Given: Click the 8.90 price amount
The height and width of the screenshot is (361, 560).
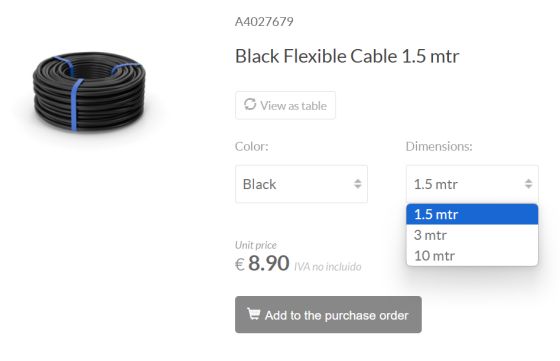Looking at the screenshot, I should (269, 263).
